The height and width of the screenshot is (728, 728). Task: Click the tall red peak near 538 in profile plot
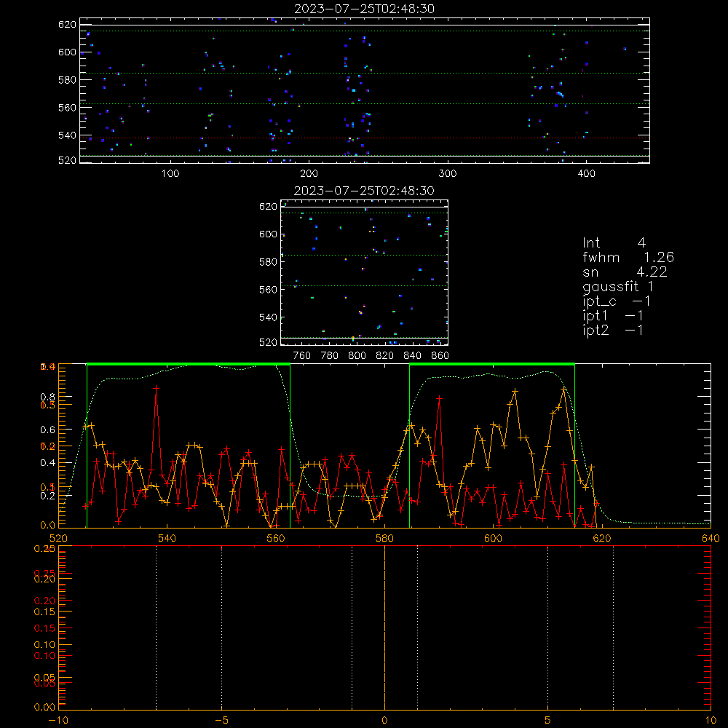pyautogui.click(x=157, y=388)
